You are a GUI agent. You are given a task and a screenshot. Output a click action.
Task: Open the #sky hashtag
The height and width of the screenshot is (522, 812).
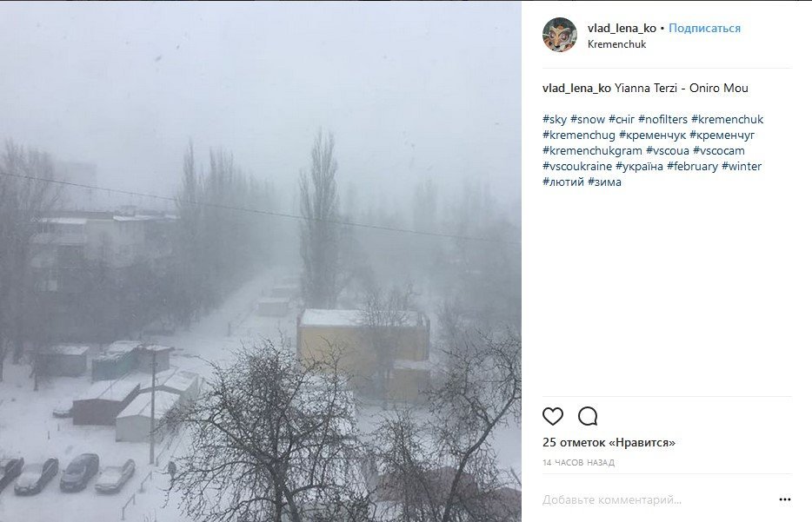(555, 120)
